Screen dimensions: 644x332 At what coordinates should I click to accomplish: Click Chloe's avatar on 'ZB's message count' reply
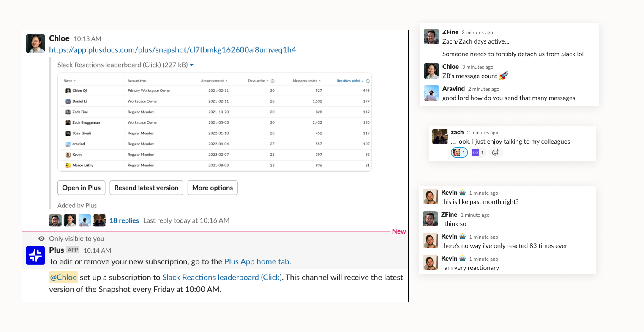(x=431, y=71)
